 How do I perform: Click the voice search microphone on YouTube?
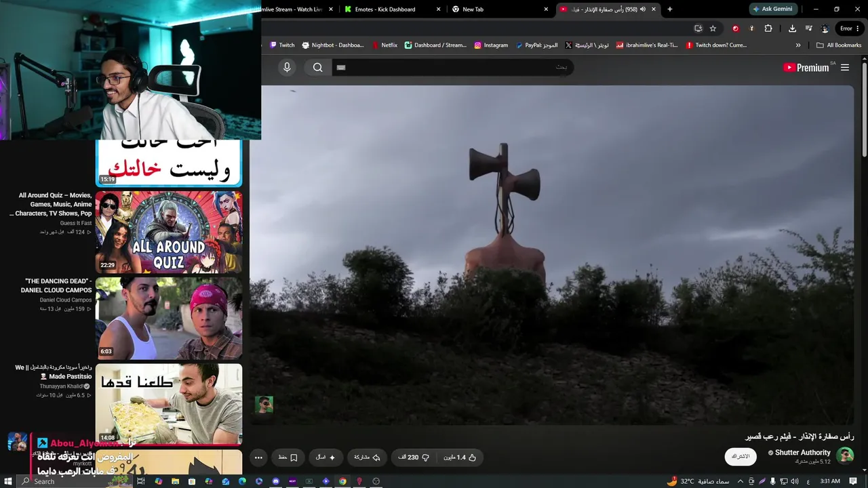287,67
